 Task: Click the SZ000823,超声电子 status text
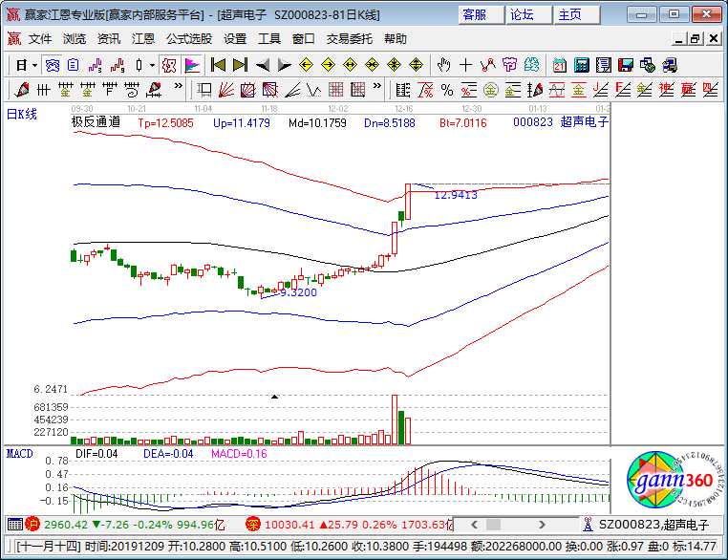(653, 525)
